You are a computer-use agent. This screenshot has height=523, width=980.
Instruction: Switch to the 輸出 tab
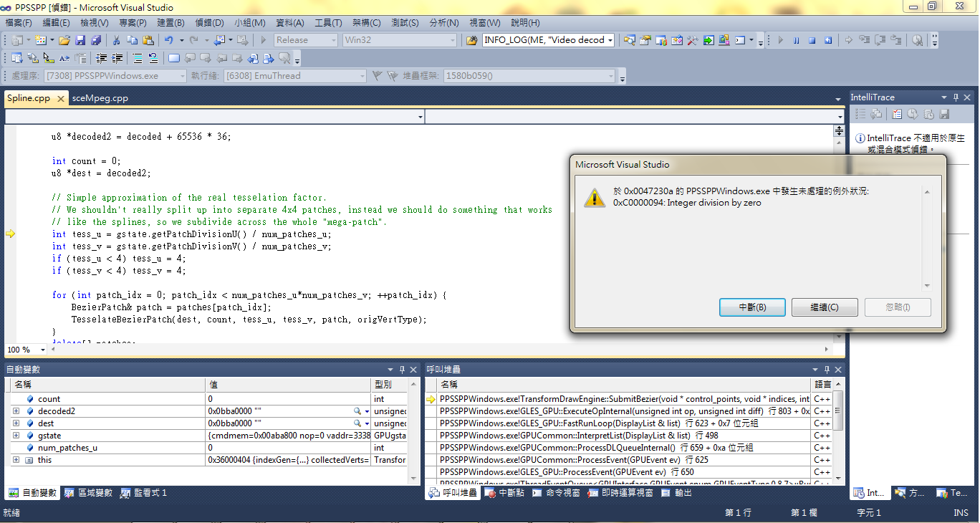[677, 493]
